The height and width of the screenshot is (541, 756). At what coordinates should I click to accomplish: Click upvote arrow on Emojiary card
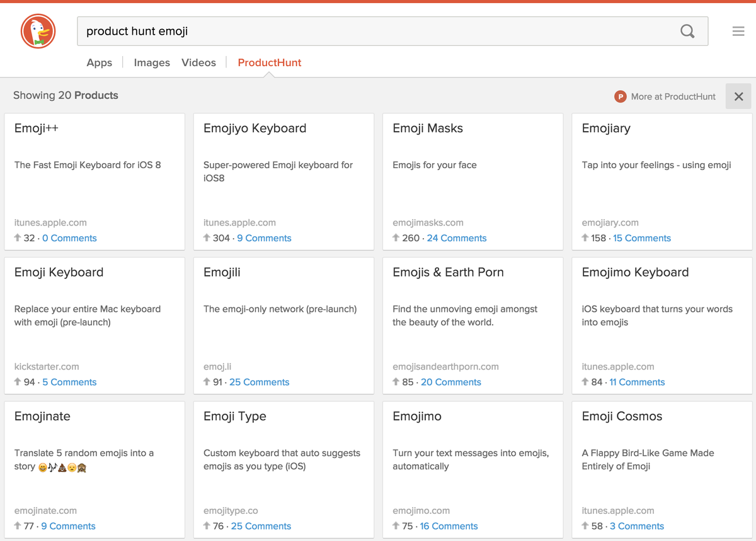[585, 238]
